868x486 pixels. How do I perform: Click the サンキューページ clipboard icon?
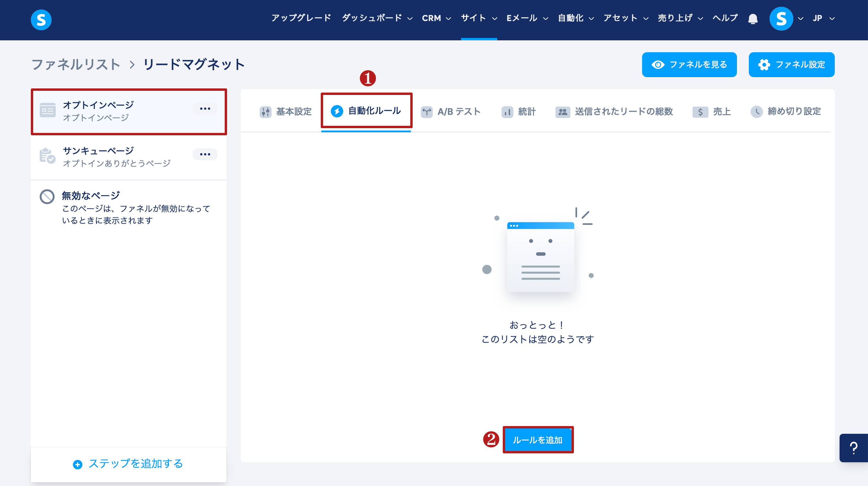[47, 156]
